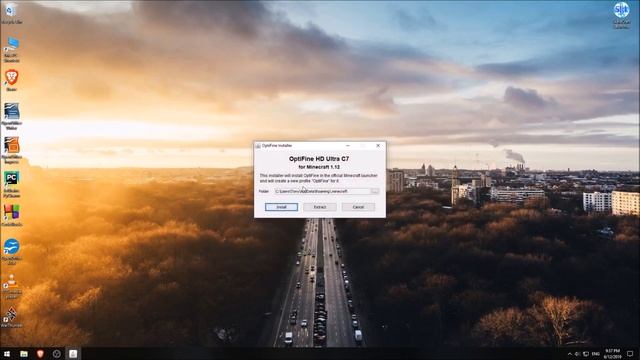Select the OpenOffice desktop shortcut
The image size is (640, 360).
coord(11,251)
